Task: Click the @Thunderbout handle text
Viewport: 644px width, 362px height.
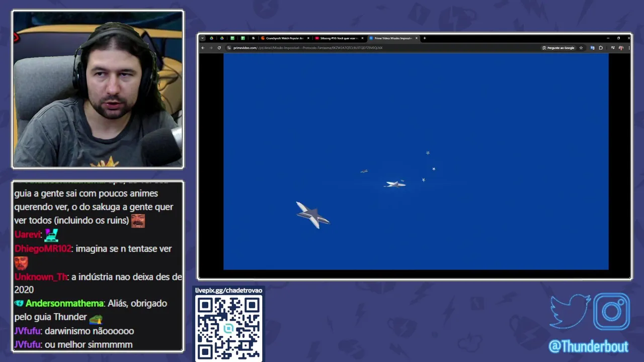Action: click(588, 346)
